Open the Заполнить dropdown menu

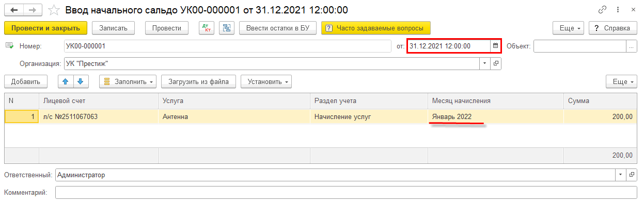[x=128, y=81]
